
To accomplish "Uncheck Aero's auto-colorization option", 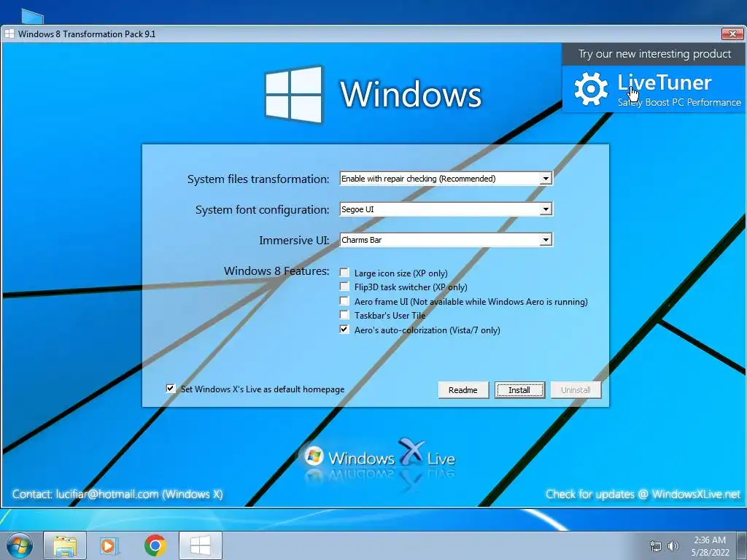I will coord(344,329).
